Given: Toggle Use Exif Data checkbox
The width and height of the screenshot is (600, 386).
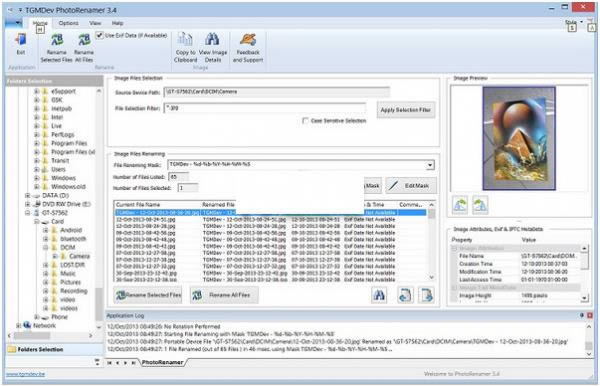Looking at the screenshot, I should pyautogui.click(x=99, y=35).
